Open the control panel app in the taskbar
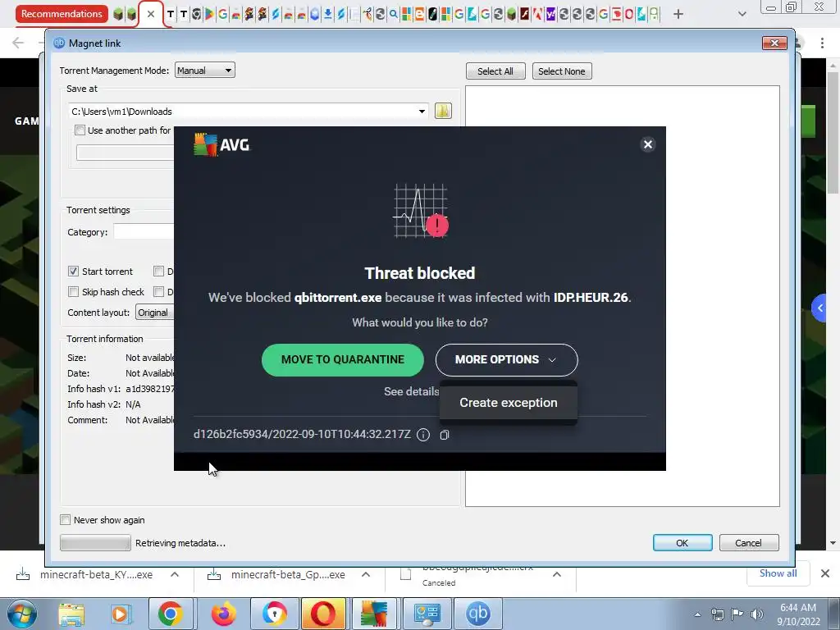This screenshot has width=840, height=630. (427, 614)
